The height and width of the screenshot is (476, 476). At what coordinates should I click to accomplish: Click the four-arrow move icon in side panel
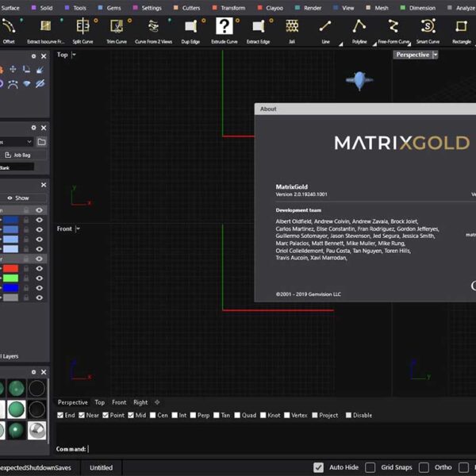click(x=13, y=70)
